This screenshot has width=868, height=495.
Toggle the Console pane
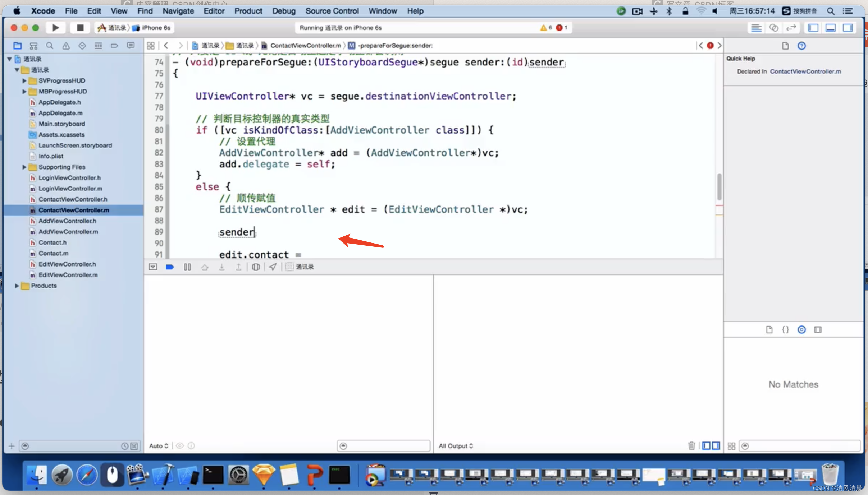click(x=716, y=446)
